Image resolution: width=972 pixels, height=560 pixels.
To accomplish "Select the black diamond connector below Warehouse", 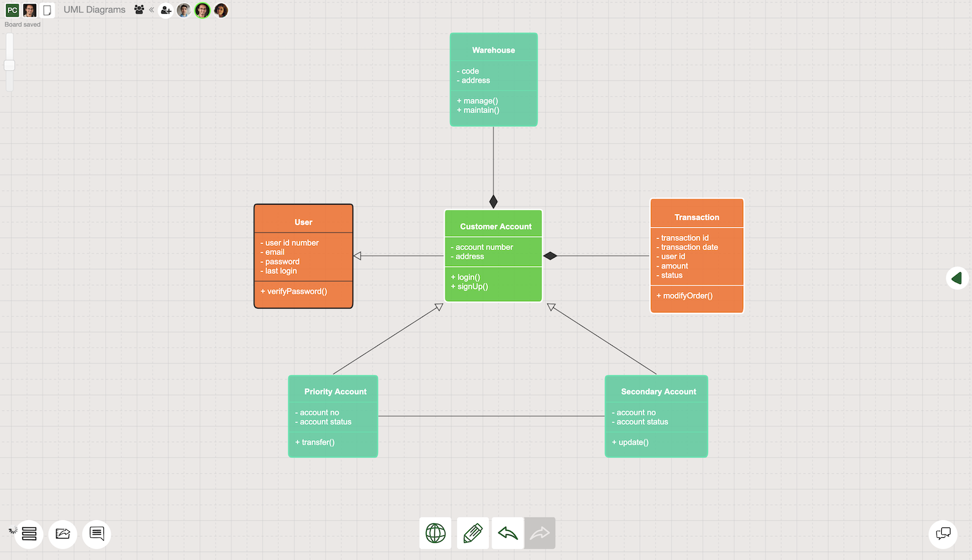I will (493, 202).
